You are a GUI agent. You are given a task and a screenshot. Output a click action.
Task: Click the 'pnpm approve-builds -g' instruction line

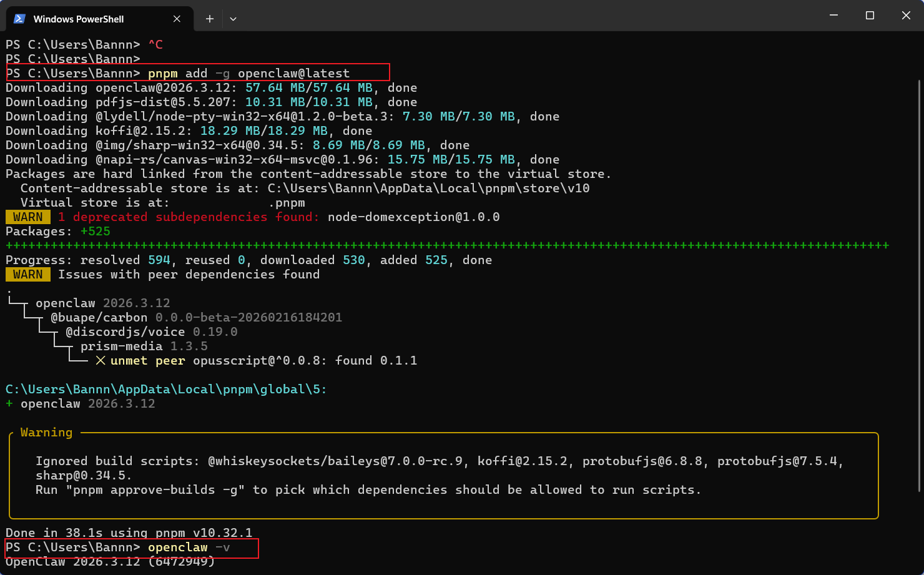pyautogui.click(x=368, y=489)
